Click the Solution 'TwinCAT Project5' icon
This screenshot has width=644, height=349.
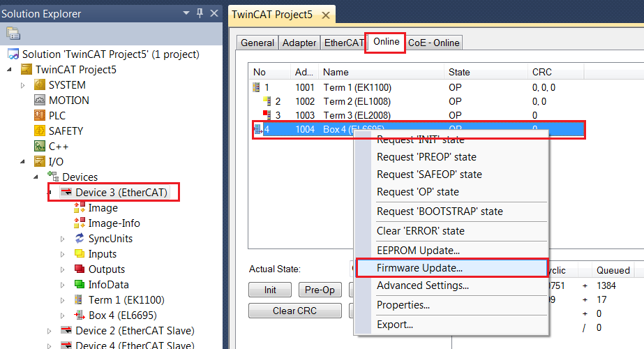click(x=13, y=54)
